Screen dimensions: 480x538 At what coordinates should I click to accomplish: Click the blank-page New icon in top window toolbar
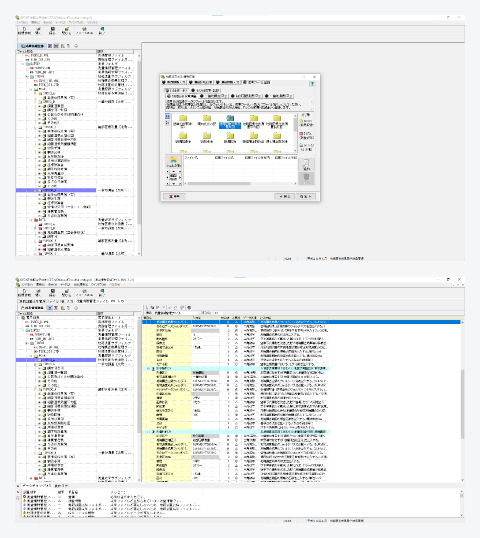coord(24,30)
